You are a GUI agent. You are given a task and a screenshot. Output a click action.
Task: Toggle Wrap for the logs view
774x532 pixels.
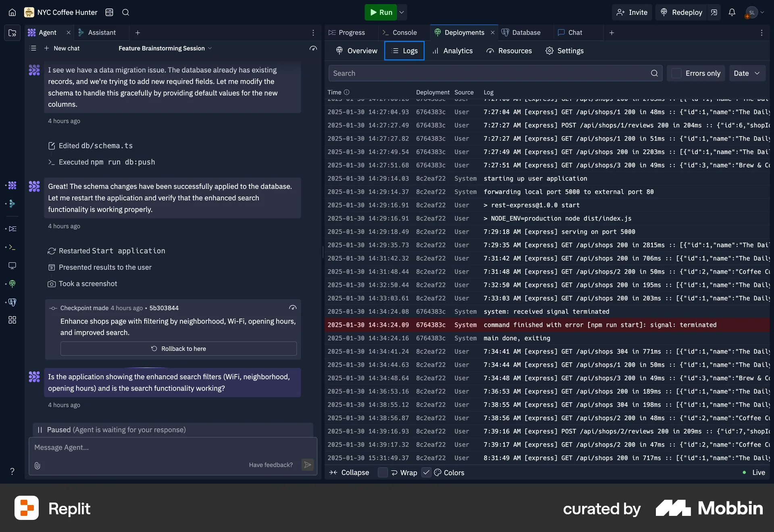point(383,472)
